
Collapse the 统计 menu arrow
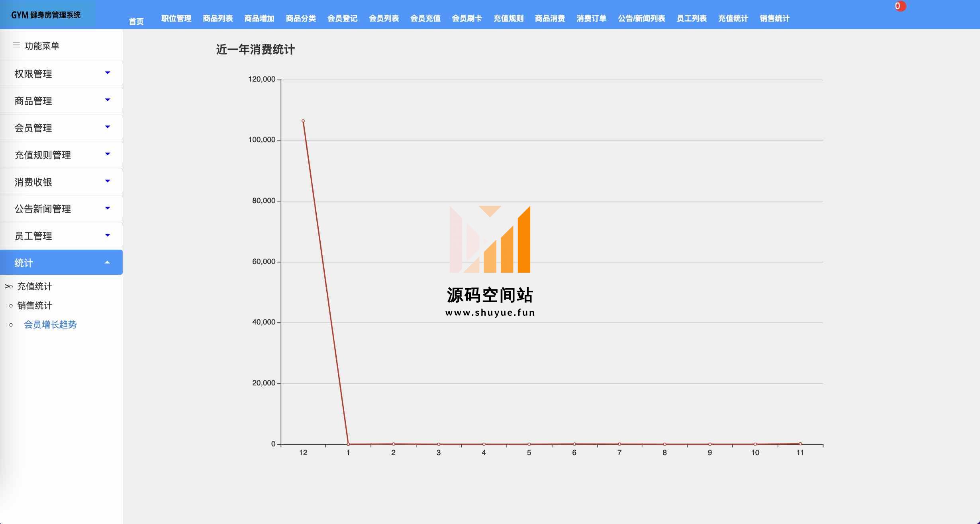pos(107,262)
